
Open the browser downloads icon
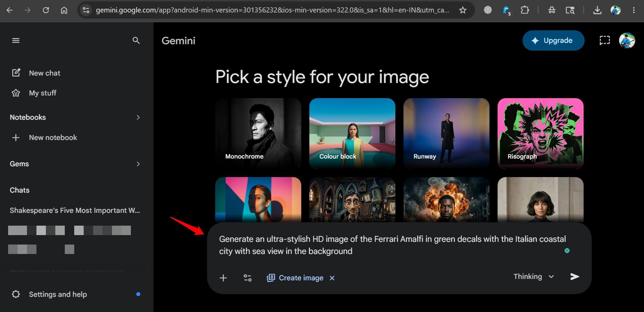(x=597, y=10)
